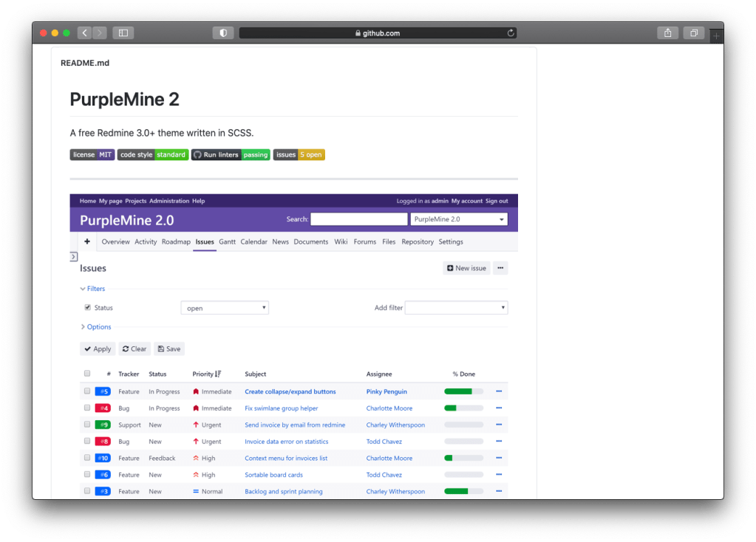This screenshot has width=756, height=542.
Task: Click the Safari share icon
Action: 667,32
